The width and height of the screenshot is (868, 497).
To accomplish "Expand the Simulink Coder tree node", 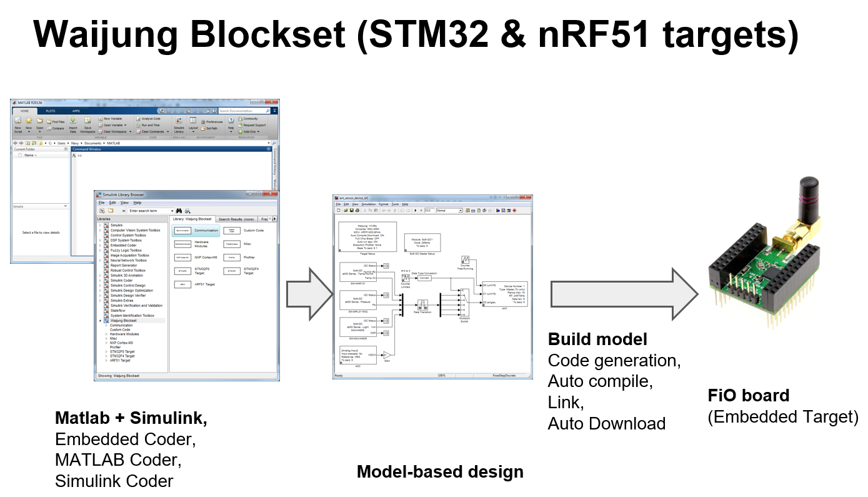I will pyautogui.click(x=100, y=281).
